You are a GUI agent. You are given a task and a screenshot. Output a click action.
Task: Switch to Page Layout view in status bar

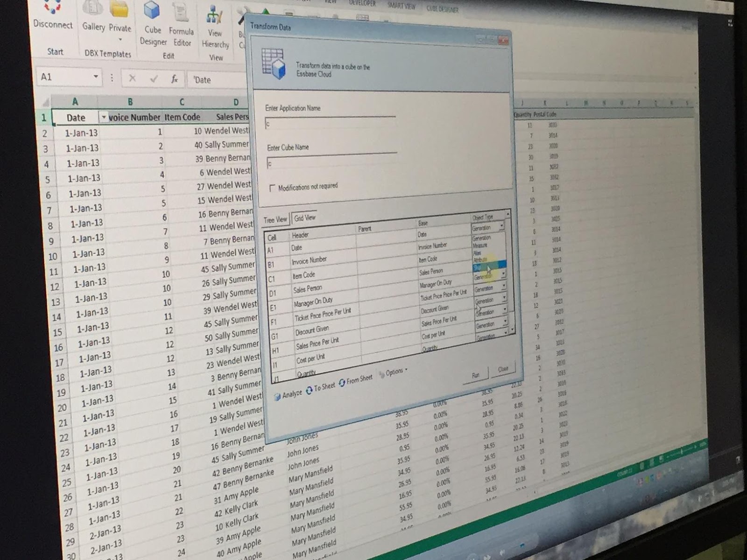pyautogui.click(x=651, y=463)
